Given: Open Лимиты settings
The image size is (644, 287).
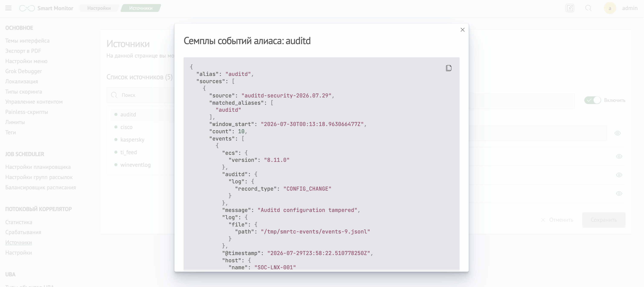Looking at the screenshot, I should (15, 122).
